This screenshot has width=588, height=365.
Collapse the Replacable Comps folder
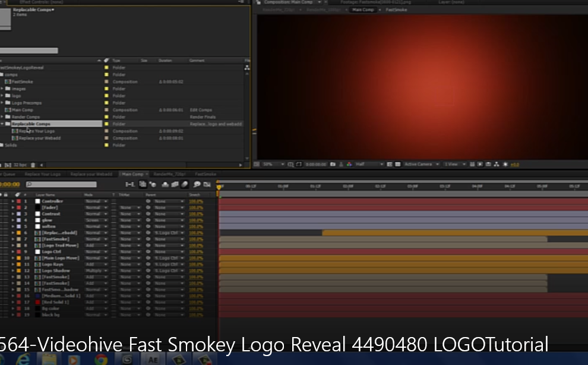(2, 124)
